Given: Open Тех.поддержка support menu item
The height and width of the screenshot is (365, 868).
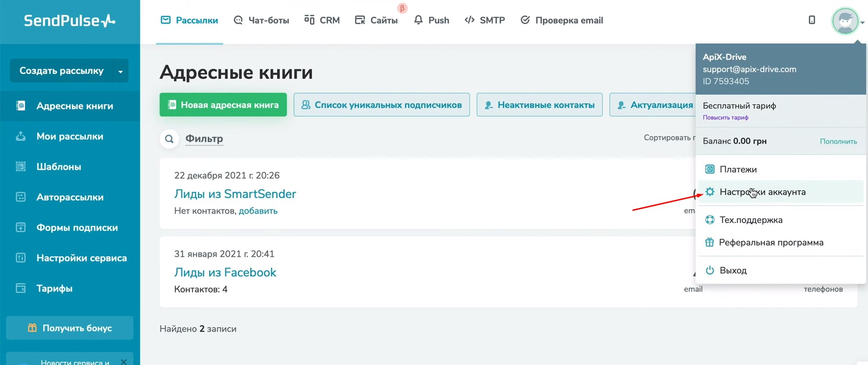Looking at the screenshot, I should 751,220.
